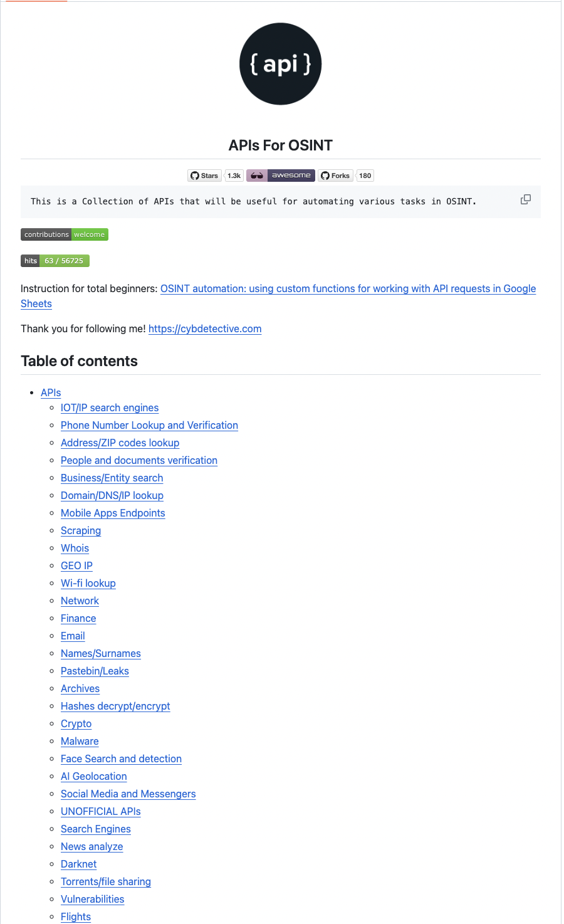The image size is (564, 924).
Task: Click the contributions welcome badge
Action: click(64, 234)
